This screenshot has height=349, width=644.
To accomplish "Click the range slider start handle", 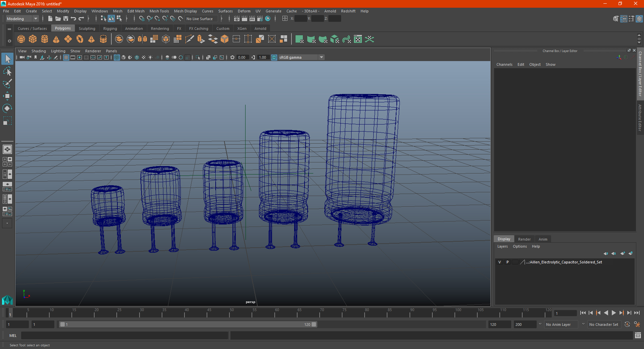I will click(x=62, y=325).
